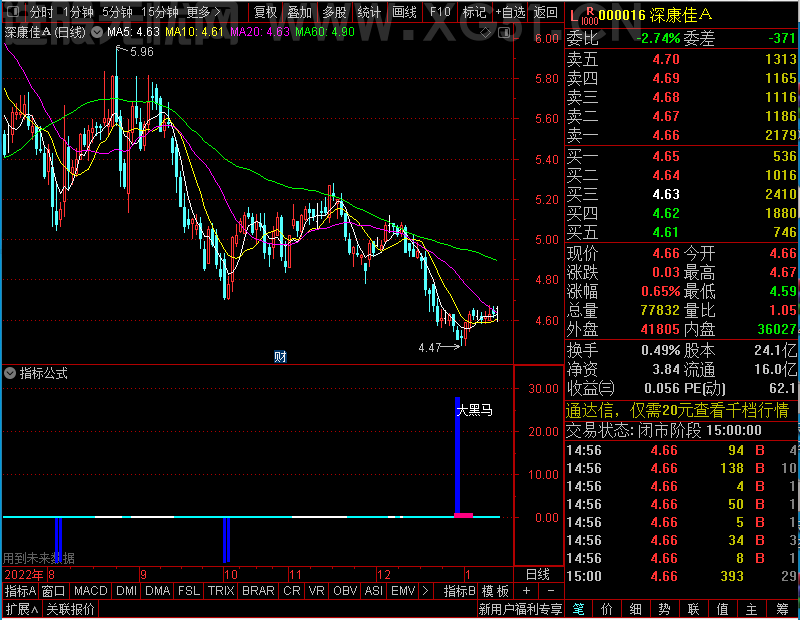This screenshot has height=620, width=800.
Task: Open F10 company information
Action: point(440,12)
